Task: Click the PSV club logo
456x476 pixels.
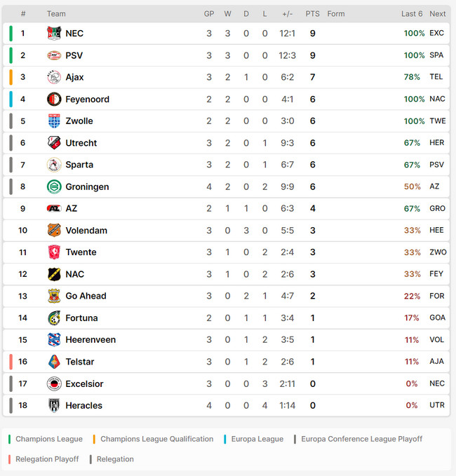Action: 54,55
